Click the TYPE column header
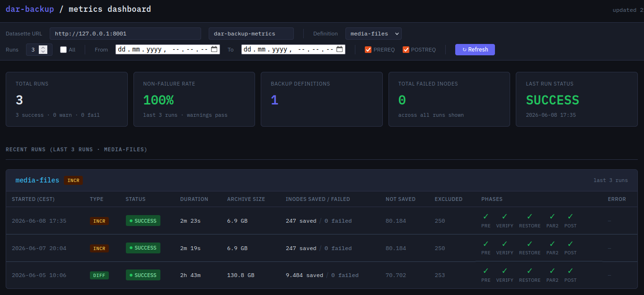The height and width of the screenshot is (295, 644). pos(97,199)
